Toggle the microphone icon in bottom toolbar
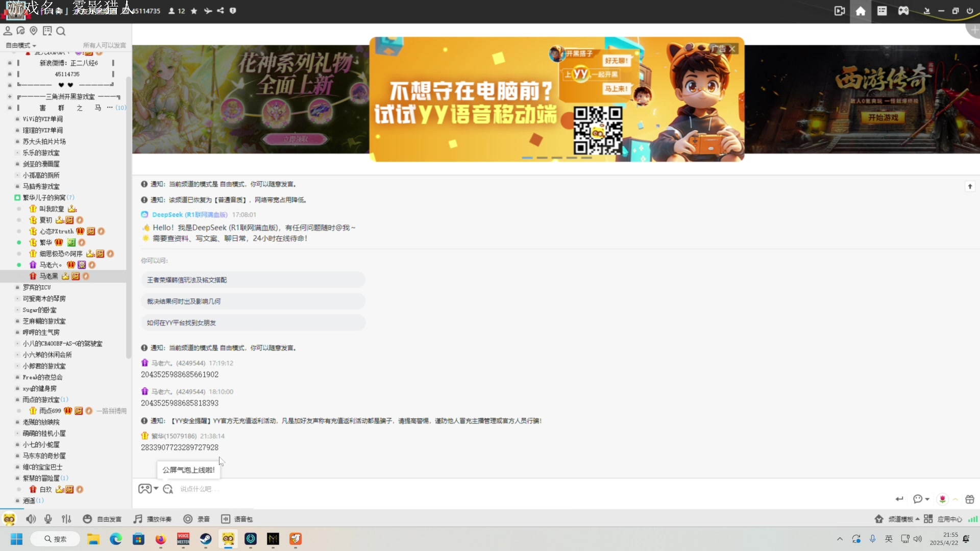Screen dimensions: 980x551 click(x=48, y=519)
